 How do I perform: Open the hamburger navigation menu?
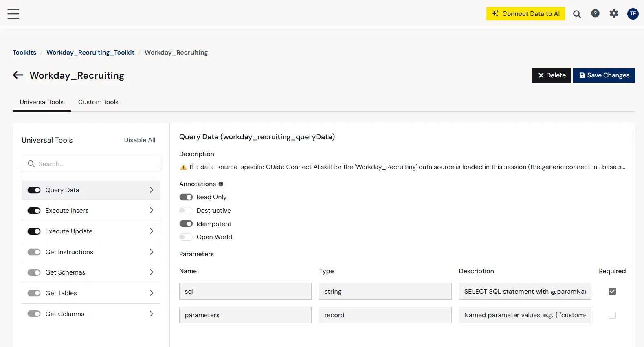13,14
